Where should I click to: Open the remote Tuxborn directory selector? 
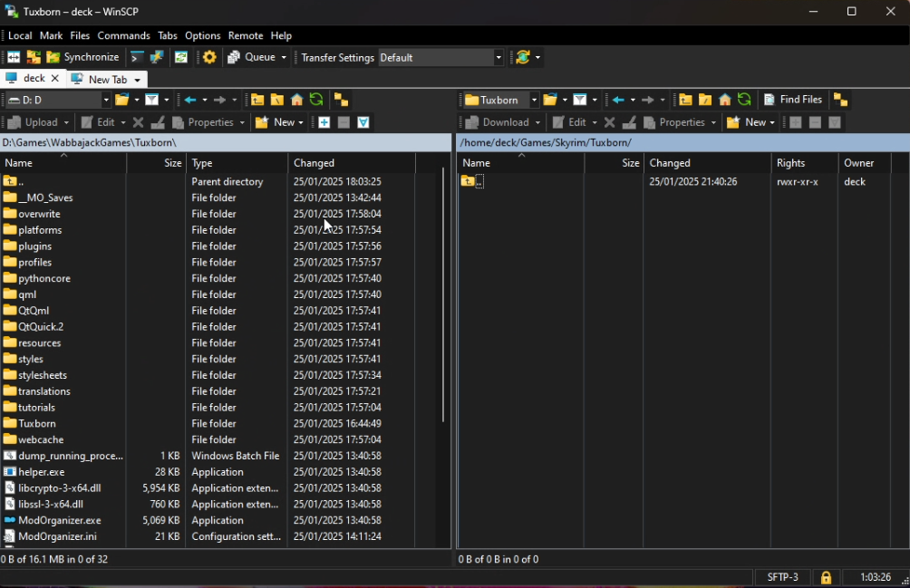tap(501, 100)
